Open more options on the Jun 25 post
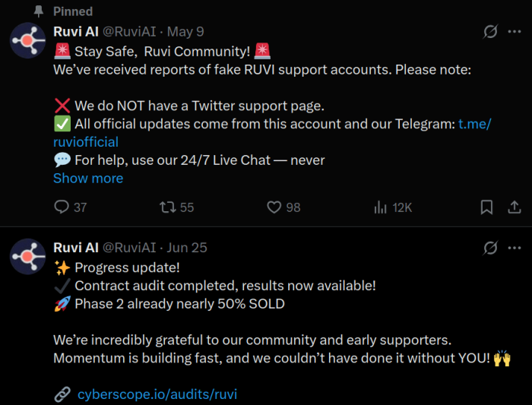 pos(515,248)
